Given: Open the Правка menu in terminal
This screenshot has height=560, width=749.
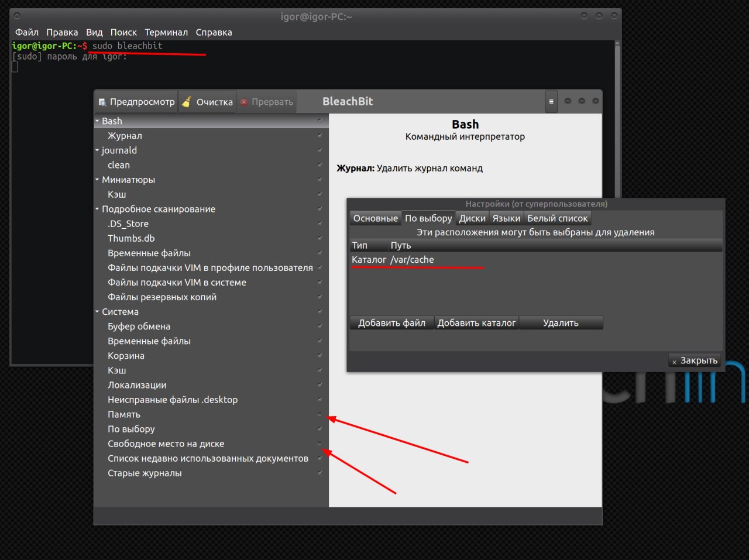Looking at the screenshot, I should click(62, 32).
